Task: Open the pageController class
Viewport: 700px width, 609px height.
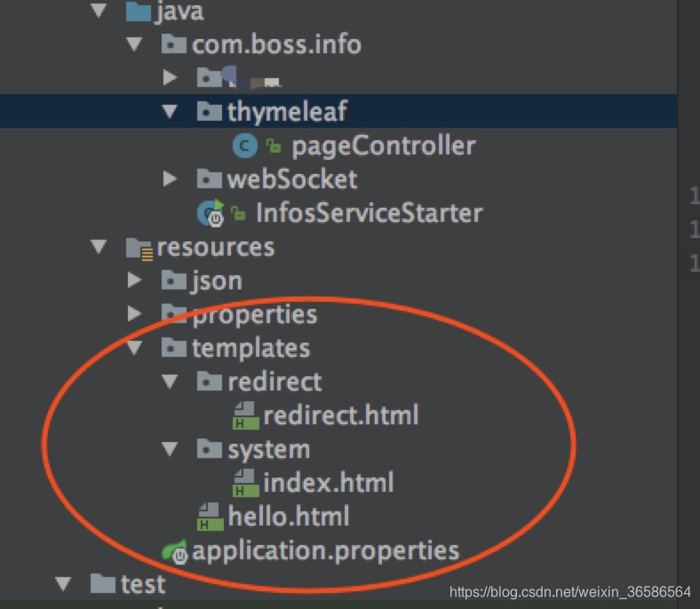Action: pyautogui.click(x=384, y=146)
